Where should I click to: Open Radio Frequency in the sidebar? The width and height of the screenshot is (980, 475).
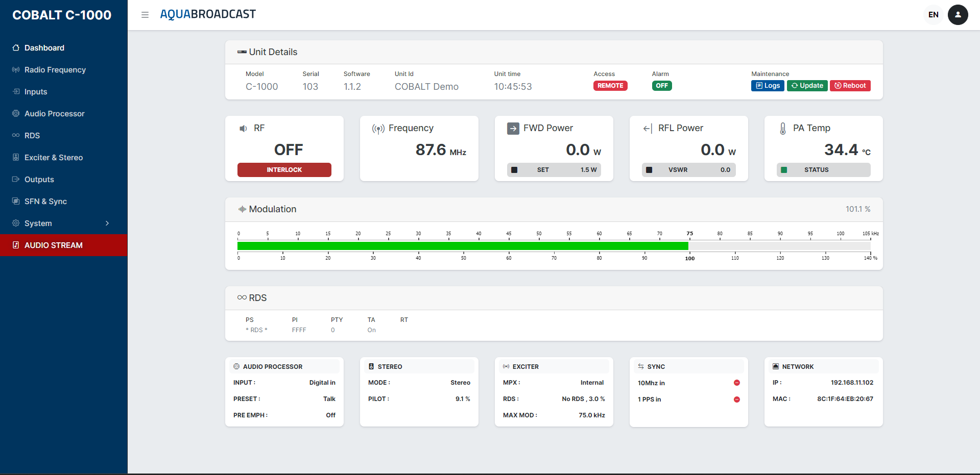coord(55,70)
